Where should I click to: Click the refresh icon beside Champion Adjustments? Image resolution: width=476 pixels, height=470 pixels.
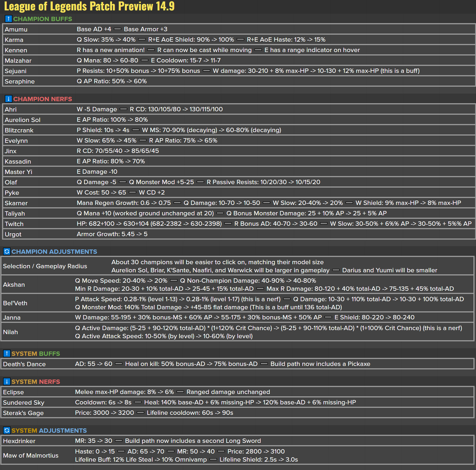point(7,251)
